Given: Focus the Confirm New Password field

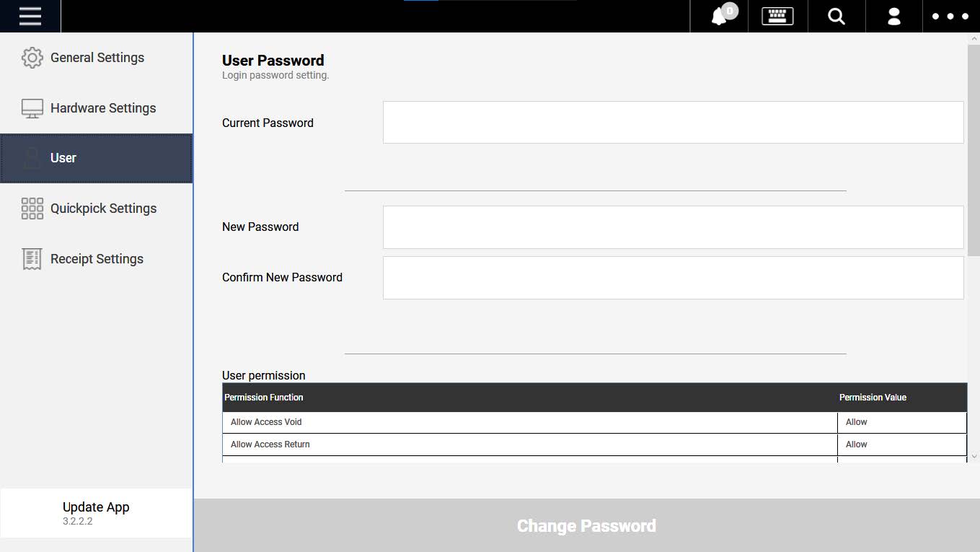Looking at the screenshot, I should click(x=673, y=278).
